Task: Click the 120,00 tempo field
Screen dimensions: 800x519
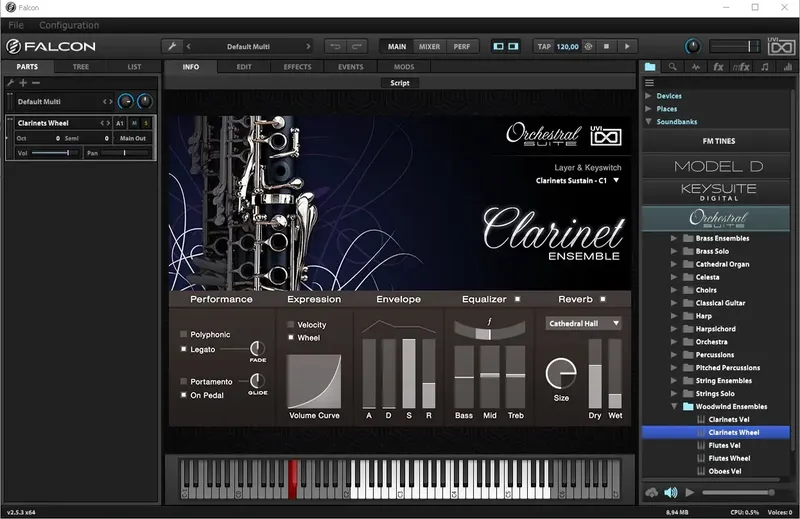Action: 567,46
